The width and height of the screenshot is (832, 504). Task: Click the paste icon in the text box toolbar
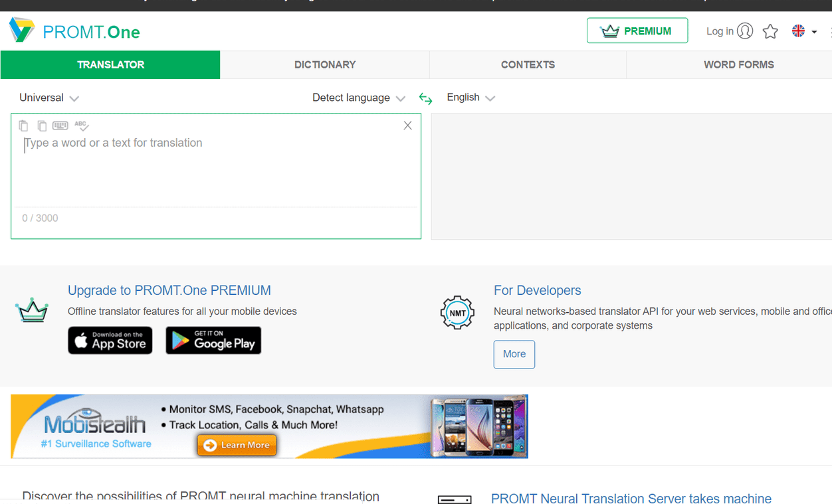pos(23,126)
